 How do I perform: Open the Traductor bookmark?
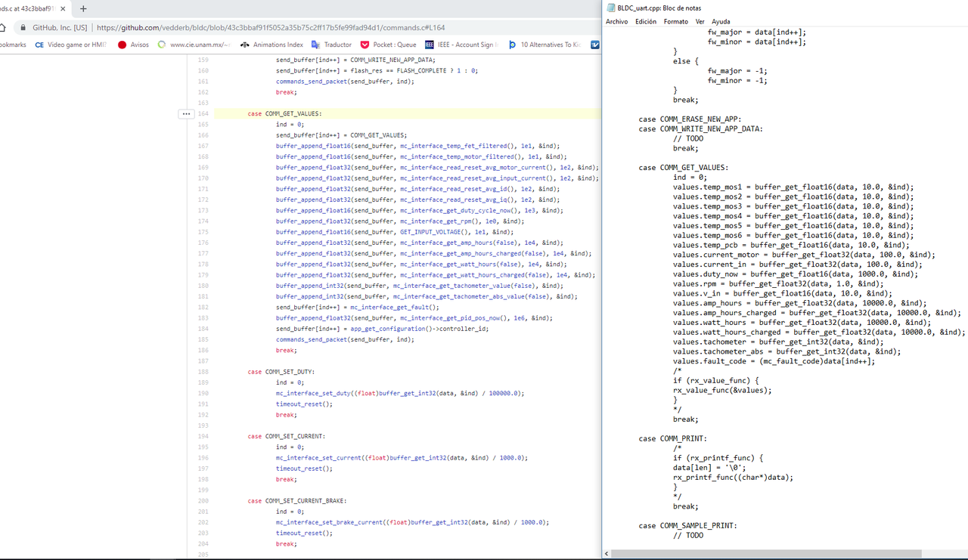click(331, 45)
